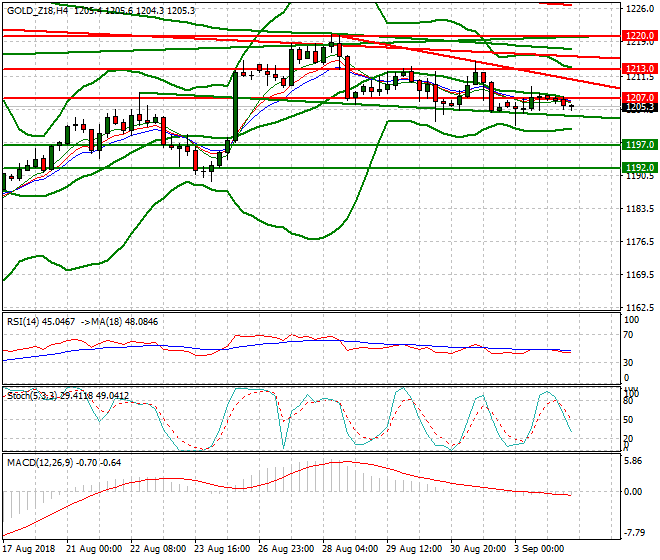
Task: Click the black 1205.3 current price label
Action: coord(639,107)
